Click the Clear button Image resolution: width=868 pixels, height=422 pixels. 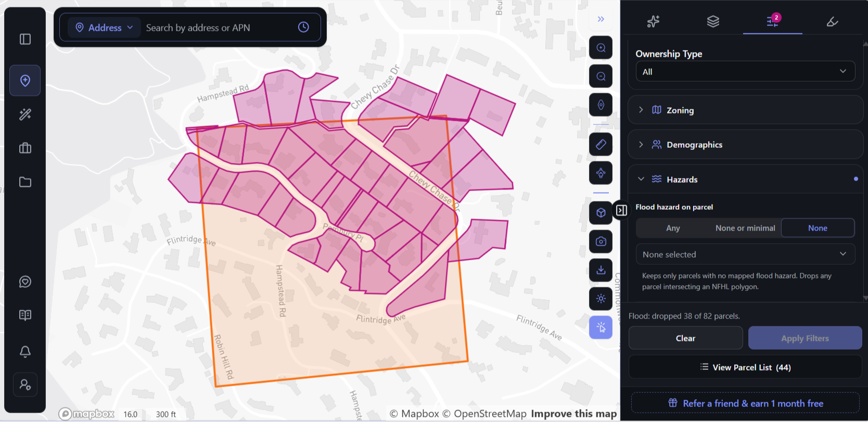[x=685, y=338]
